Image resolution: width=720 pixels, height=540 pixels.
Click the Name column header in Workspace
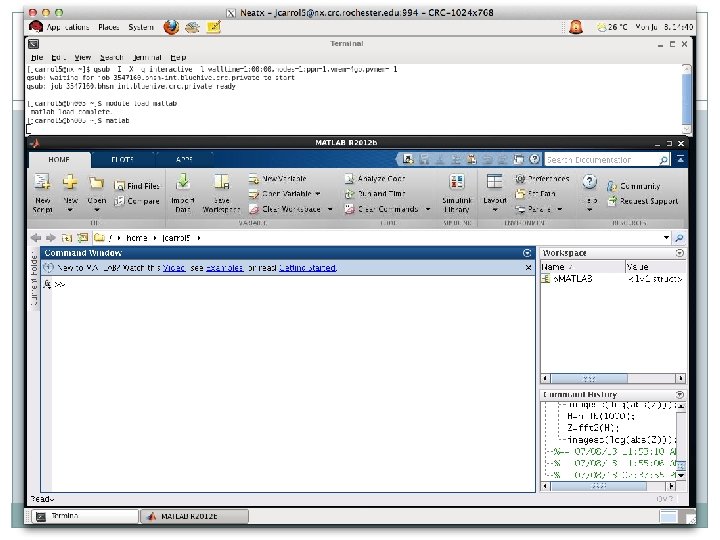[582, 267]
